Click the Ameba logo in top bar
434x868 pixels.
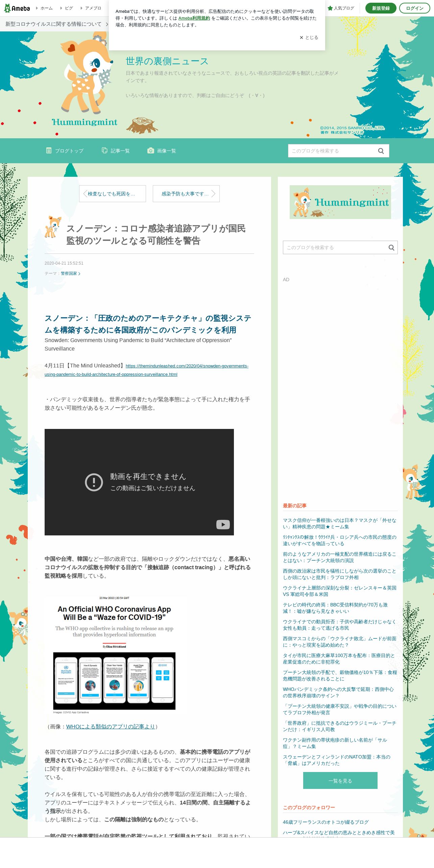pos(17,8)
